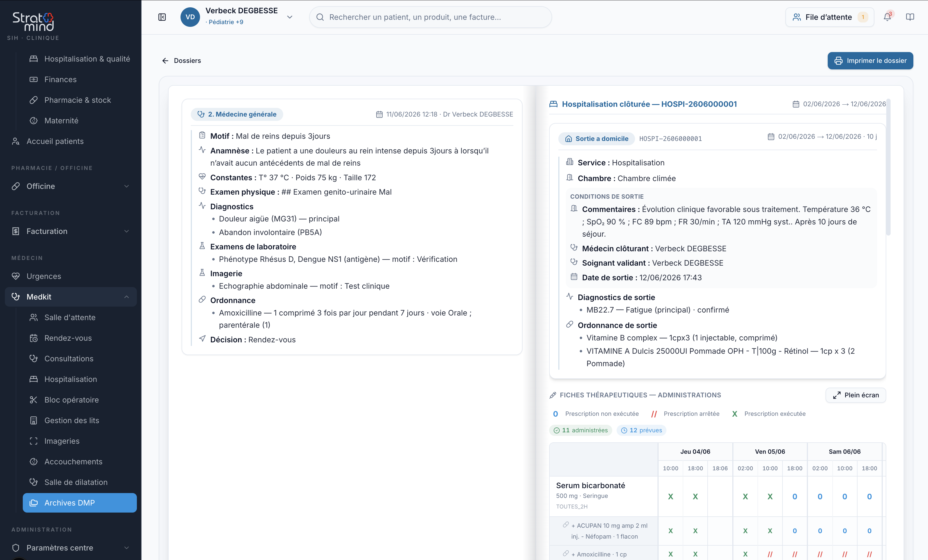Click the calendar icon beside 11/06/2026 12:18
Viewport: 928px width, 560px height.
[379, 114]
